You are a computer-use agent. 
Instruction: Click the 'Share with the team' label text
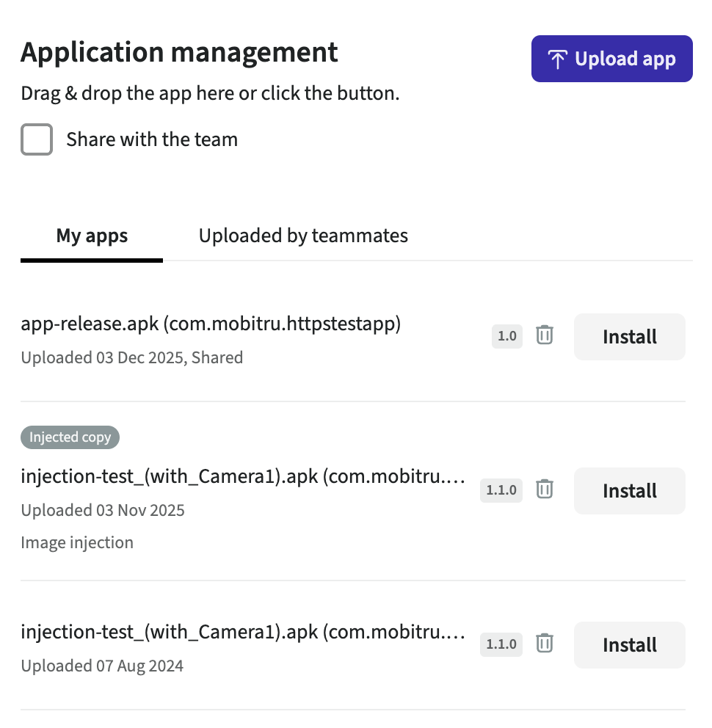pyautogui.click(x=152, y=139)
